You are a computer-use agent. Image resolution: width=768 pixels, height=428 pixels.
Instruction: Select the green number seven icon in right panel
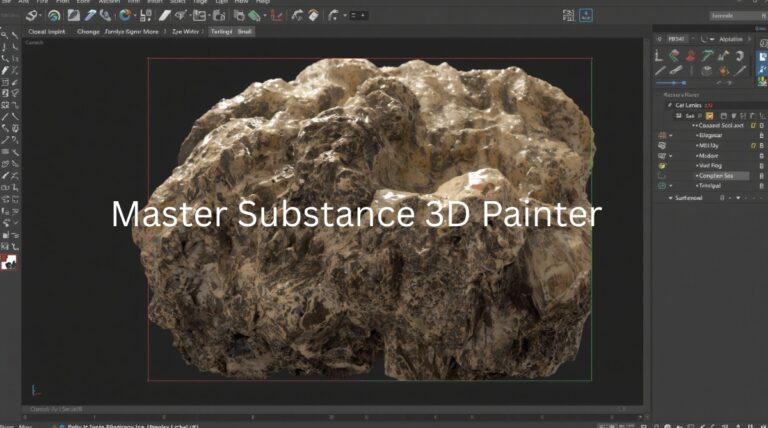point(707,56)
